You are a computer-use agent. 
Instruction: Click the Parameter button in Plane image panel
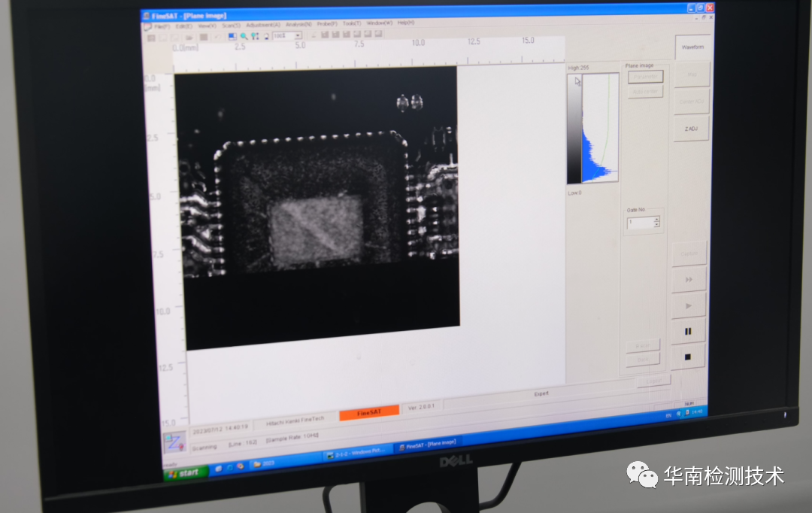pos(645,77)
